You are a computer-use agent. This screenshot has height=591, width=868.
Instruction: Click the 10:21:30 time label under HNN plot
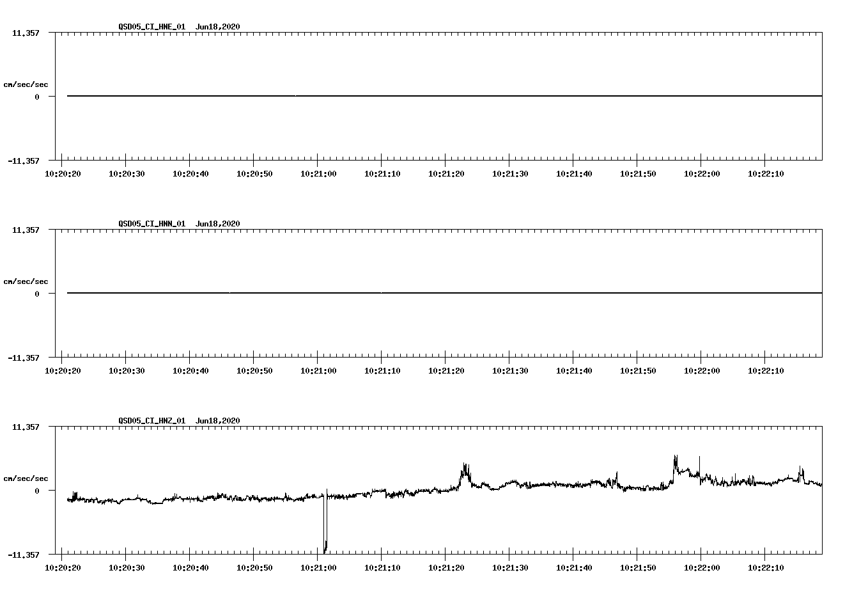[510, 371]
